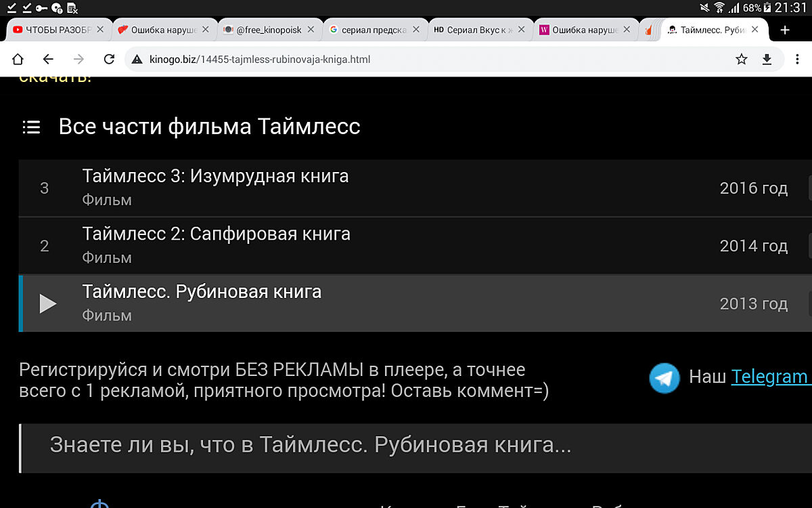The image size is (812, 508).
Task: Select Таймлесс 3: Изумрудная книга
Action: tap(215, 177)
